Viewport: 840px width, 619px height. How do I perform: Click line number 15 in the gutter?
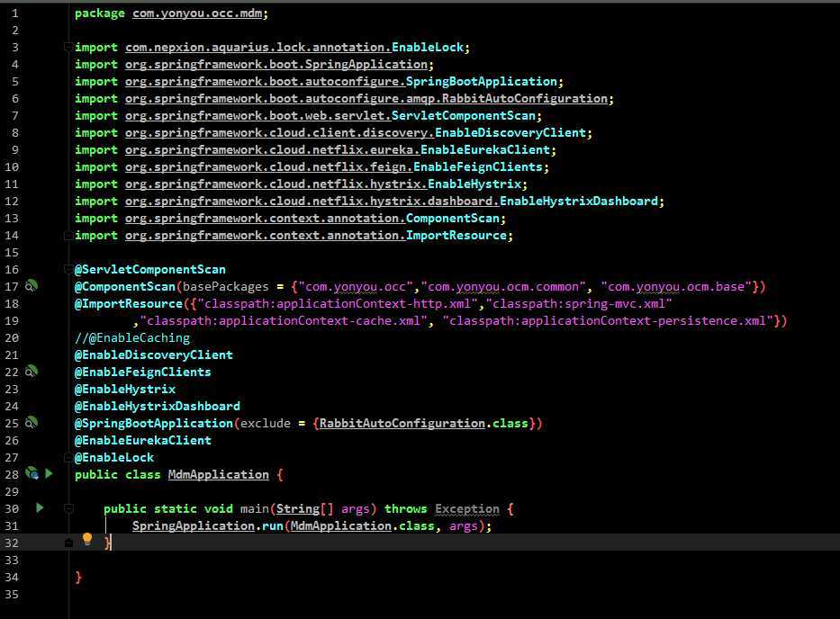(12, 252)
